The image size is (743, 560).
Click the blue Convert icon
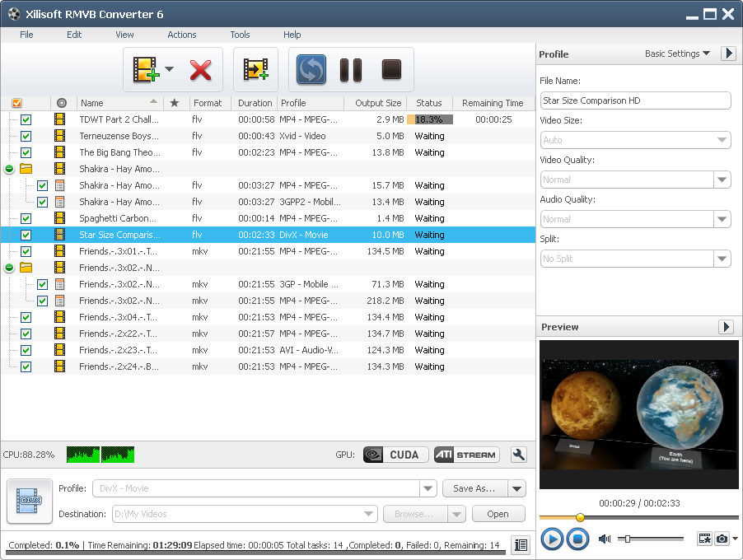(x=311, y=70)
